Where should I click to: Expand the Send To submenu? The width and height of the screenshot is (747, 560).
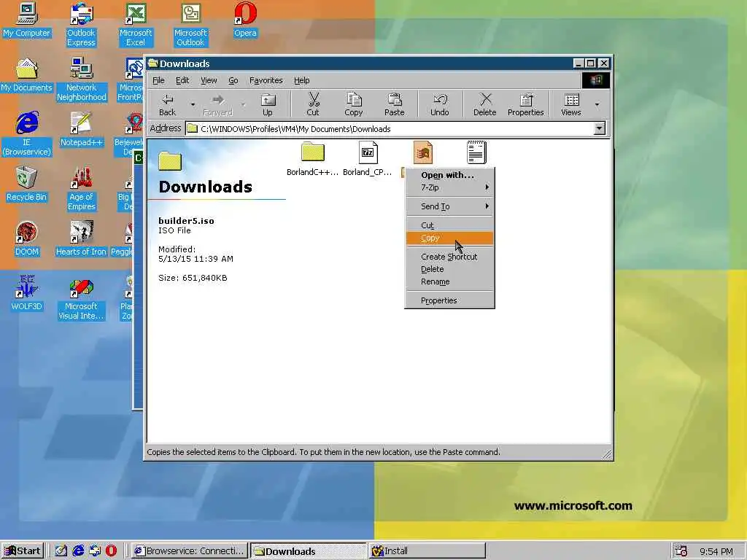click(x=449, y=206)
